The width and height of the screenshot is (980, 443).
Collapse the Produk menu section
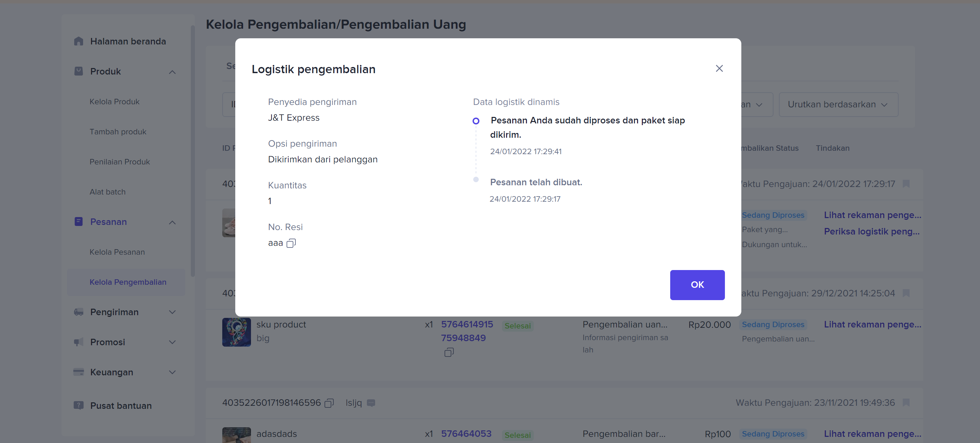click(172, 71)
